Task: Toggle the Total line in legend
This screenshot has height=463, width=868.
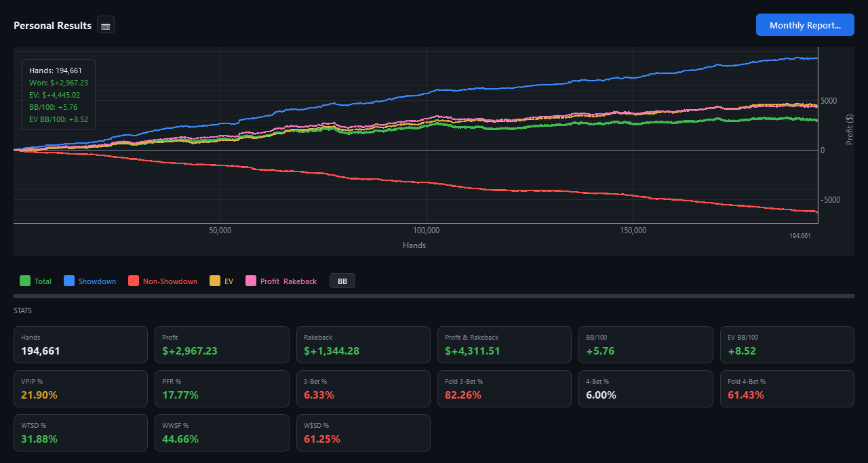Action: coord(35,281)
